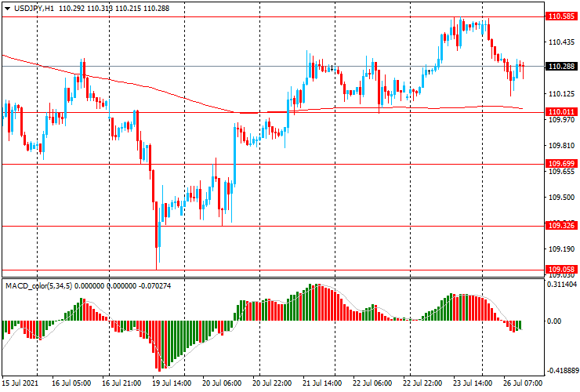The image size is (580, 392).
Task: Click the 0.00 MACD zero level label
Action: coord(554,321)
